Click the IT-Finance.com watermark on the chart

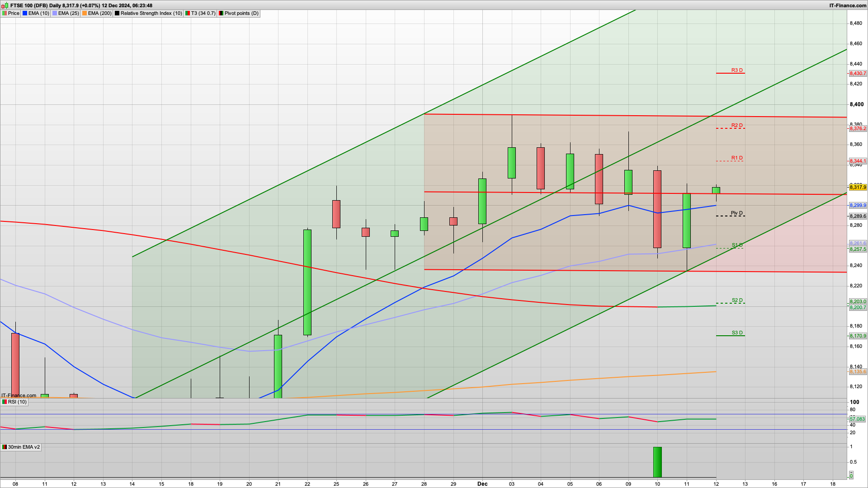pos(18,395)
